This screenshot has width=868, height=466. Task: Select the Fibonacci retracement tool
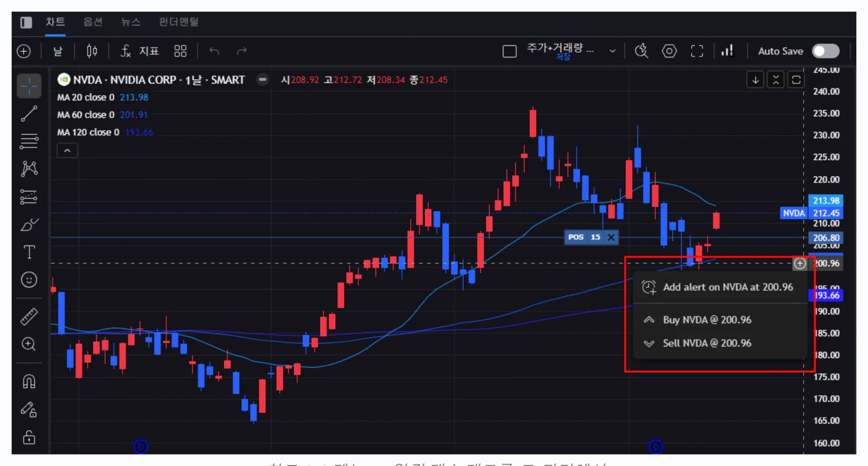pyautogui.click(x=29, y=141)
